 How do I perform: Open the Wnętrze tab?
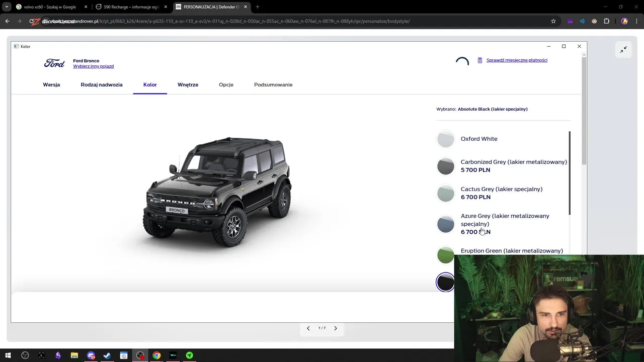coord(188,84)
